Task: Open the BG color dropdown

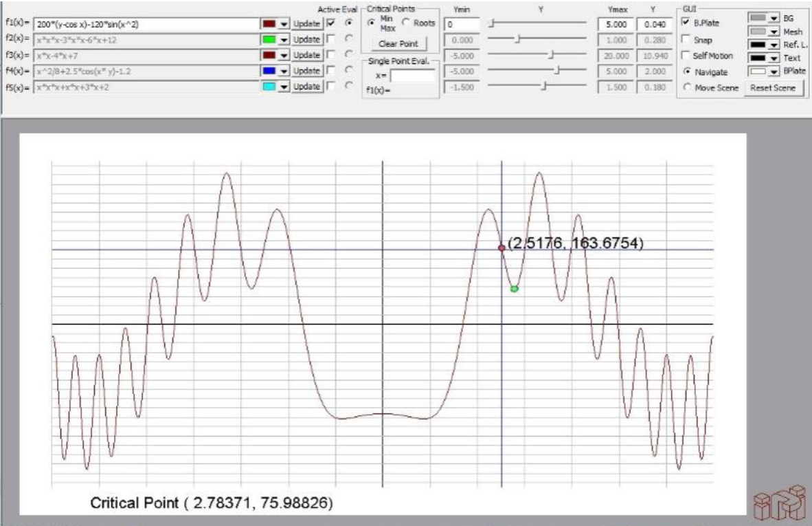Action: pyautogui.click(x=774, y=19)
